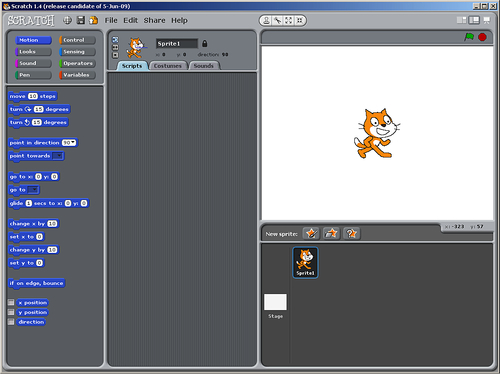
Task: Click the green flag to start scripts
Action: (x=469, y=37)
